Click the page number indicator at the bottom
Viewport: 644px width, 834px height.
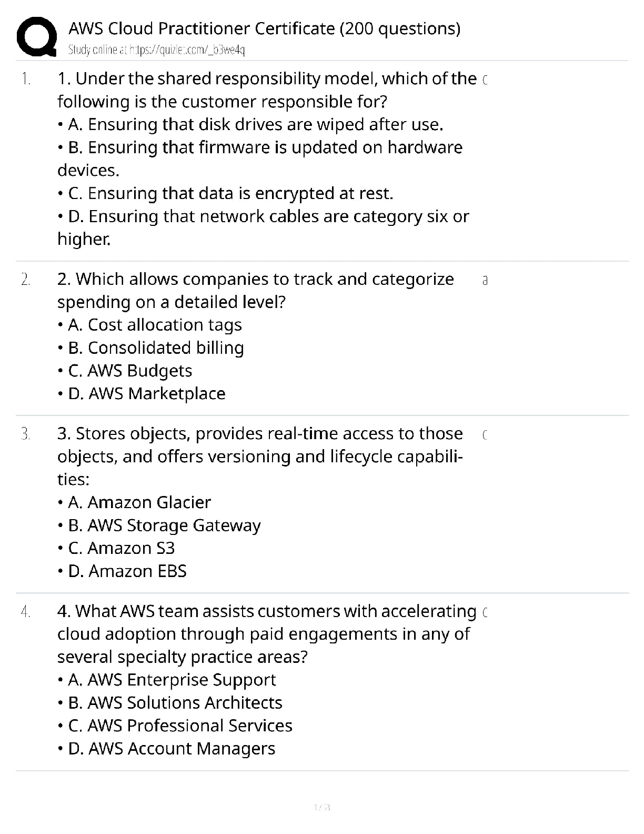(x=321, y=808)
